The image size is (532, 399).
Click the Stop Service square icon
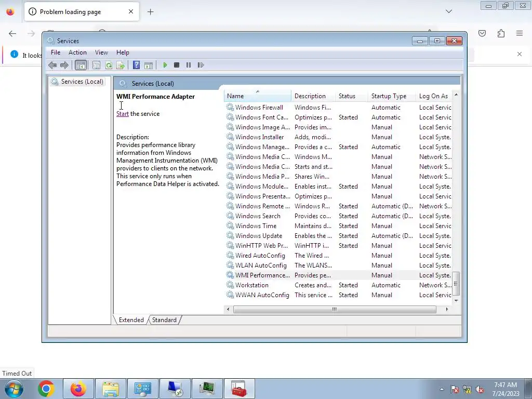click(x=177, y=65)
